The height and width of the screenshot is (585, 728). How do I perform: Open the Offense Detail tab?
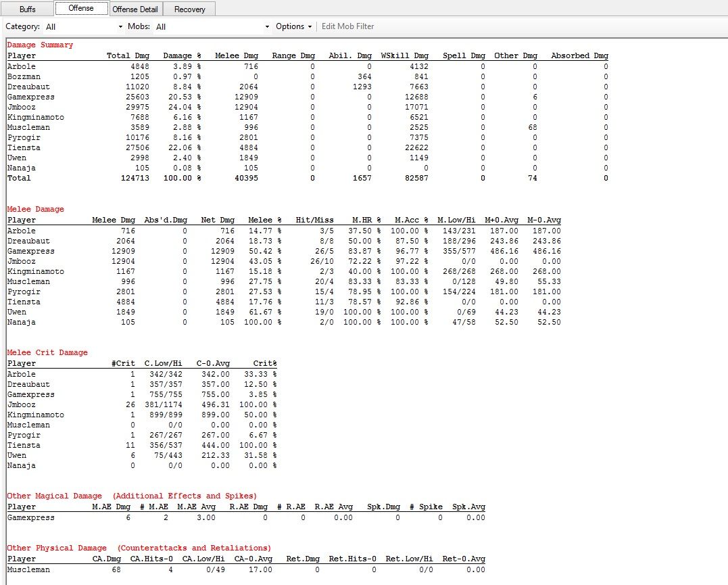[x=135, y=9]
